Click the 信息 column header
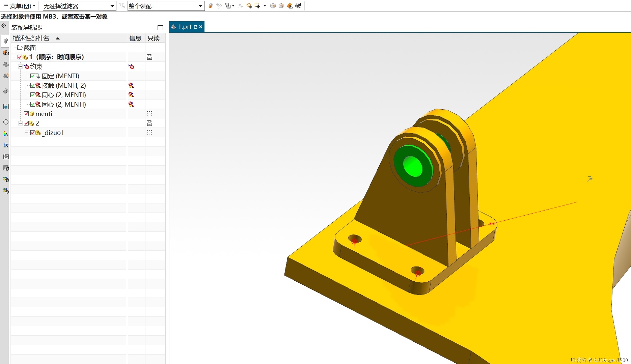The image size is (631, 364). pyautogui.click(x=136, y=38)
